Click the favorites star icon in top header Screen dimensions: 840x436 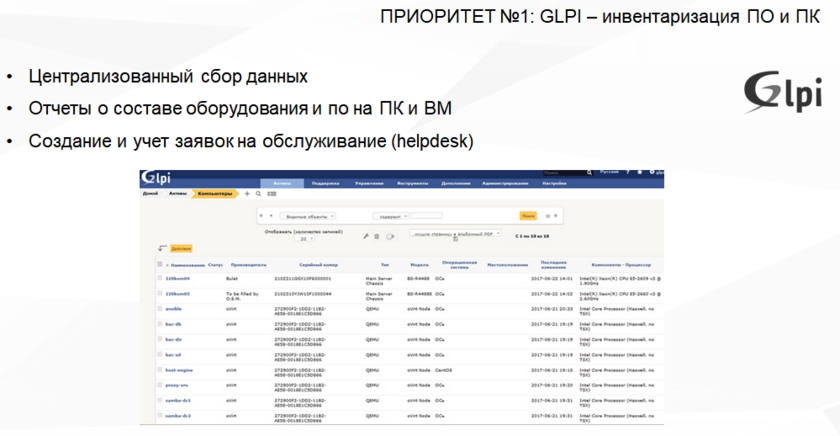640,173
